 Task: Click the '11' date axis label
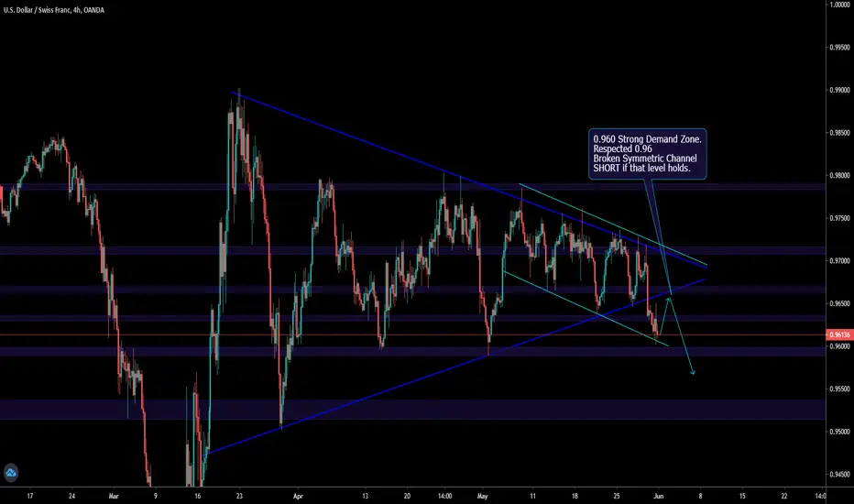pos(532,496)
